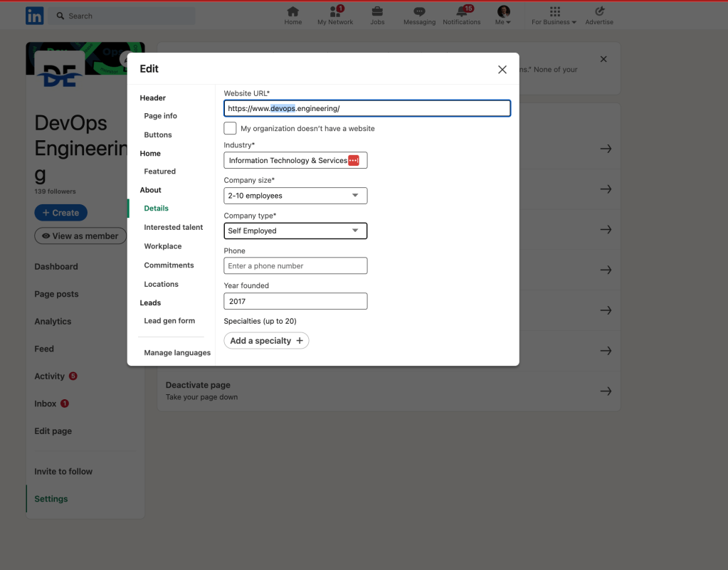Select Details in Edit sidebar
The width and height of the screenshot is (728, 570).
click(156, 208)
